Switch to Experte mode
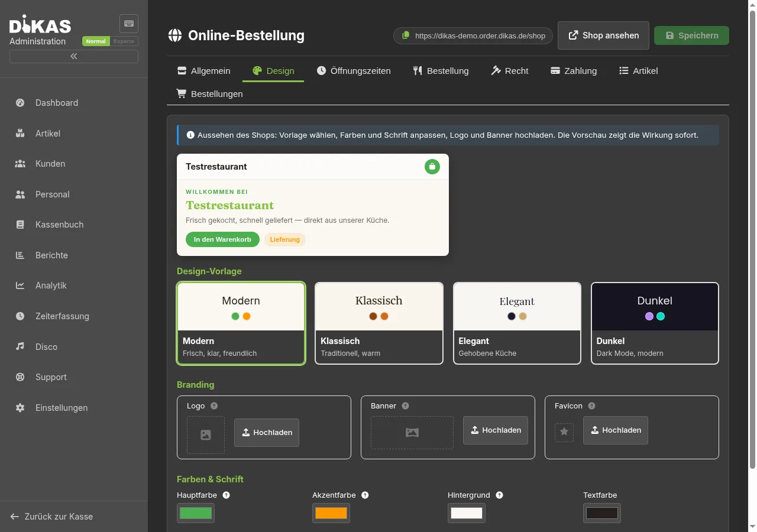757x532 pixels. pyautogui.click(x=124, y=41)
